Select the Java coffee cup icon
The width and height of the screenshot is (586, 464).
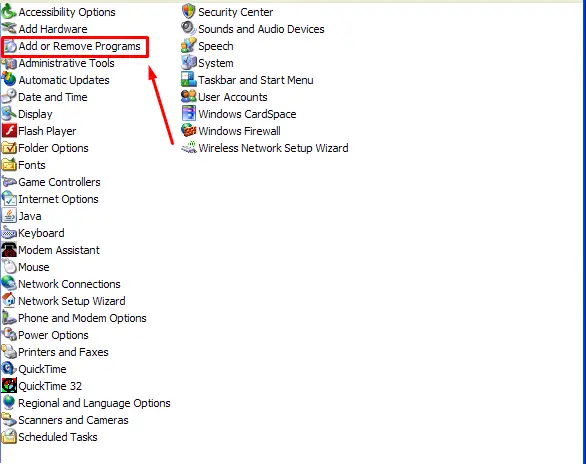point(9,216)
